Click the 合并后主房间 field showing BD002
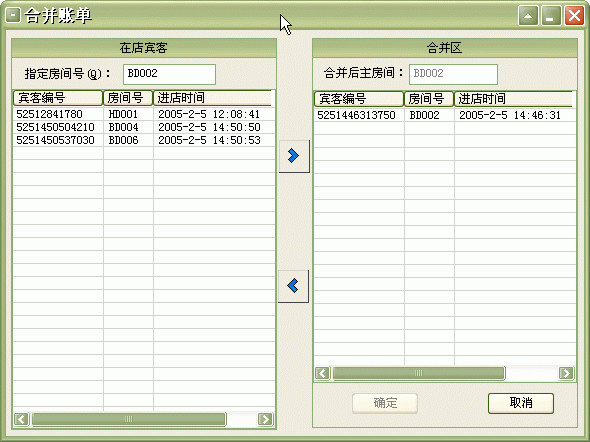 [453, 74]
